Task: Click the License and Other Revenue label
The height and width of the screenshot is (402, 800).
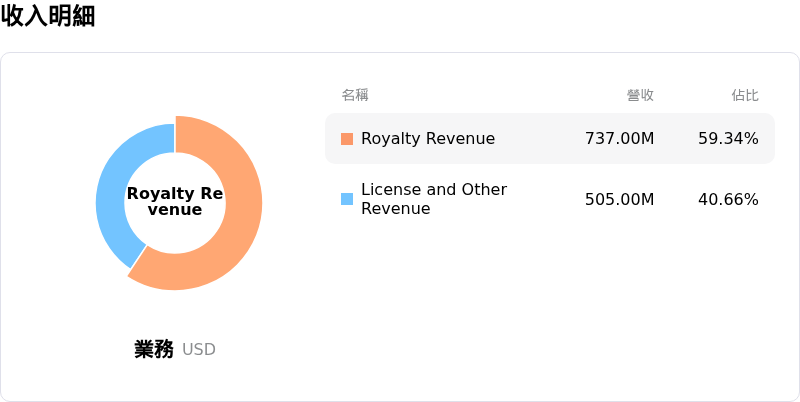Action: point(434,199)
